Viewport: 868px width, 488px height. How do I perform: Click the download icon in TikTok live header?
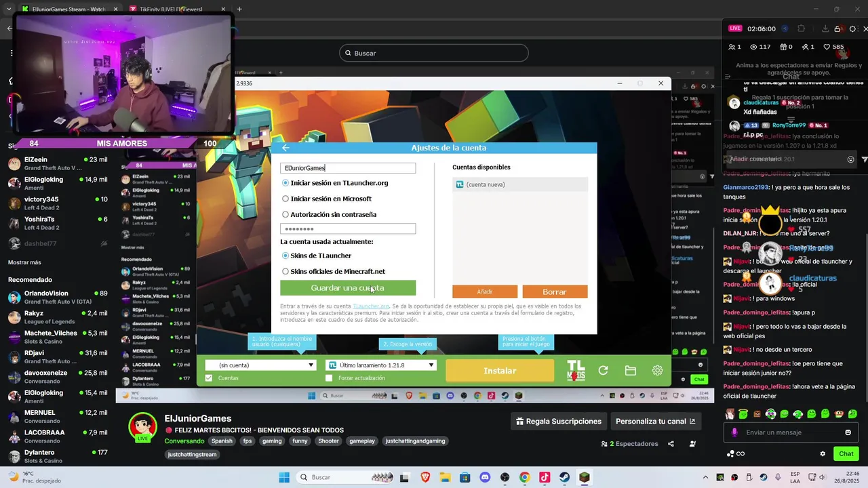(825, 28)
